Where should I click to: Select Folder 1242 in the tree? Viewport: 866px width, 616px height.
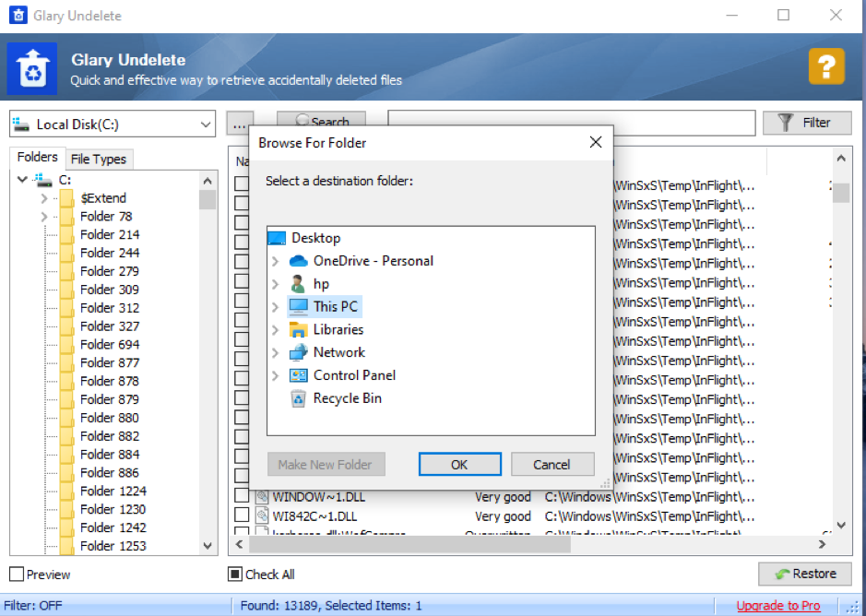pos(113,527)
